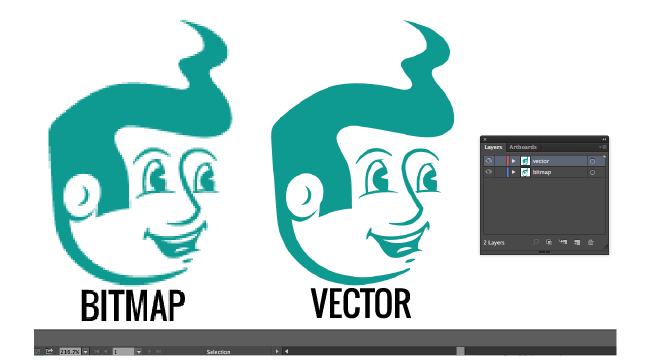
Task: Hide the bitmap layer via eye icon
Action: click(x=489, y=172)
